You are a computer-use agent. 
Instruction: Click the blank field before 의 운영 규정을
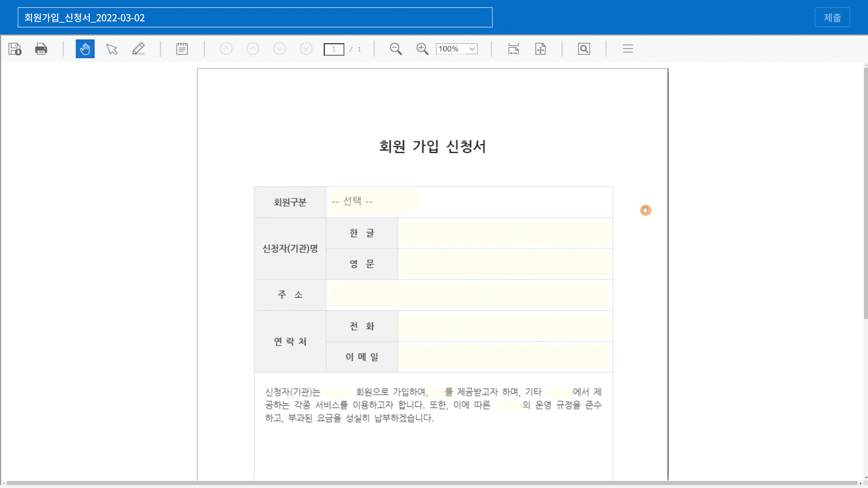[508, 405]
